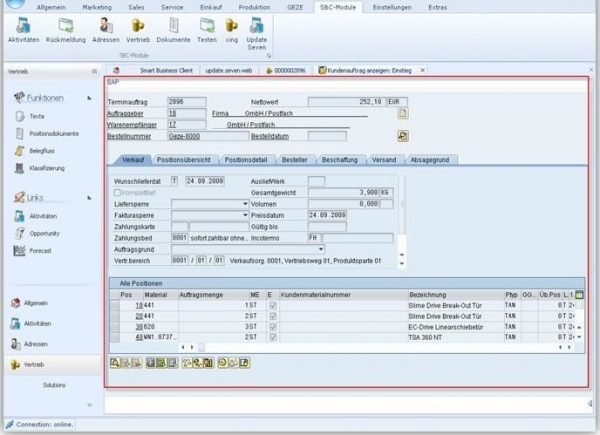Click the Bestellnummer link label

[129, 136]
